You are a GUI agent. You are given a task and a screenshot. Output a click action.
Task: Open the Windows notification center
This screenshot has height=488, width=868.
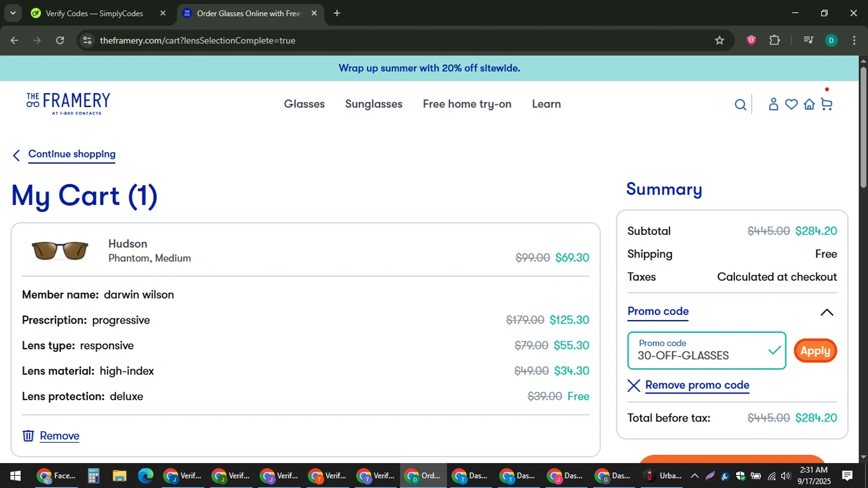(847, 476)
